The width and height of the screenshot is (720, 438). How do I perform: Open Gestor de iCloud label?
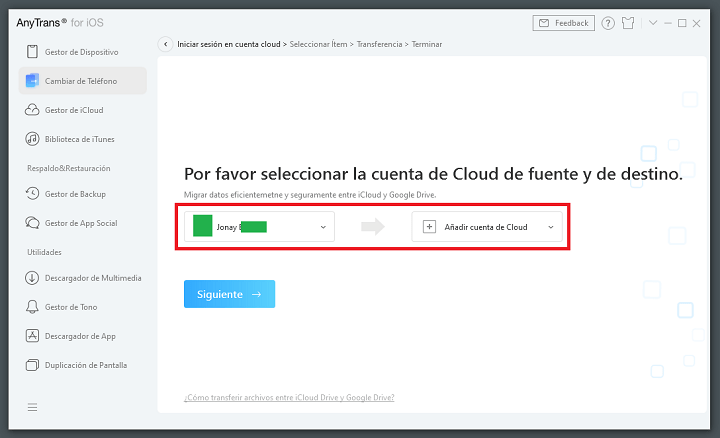pyautogui.click(x=74, y=110)
